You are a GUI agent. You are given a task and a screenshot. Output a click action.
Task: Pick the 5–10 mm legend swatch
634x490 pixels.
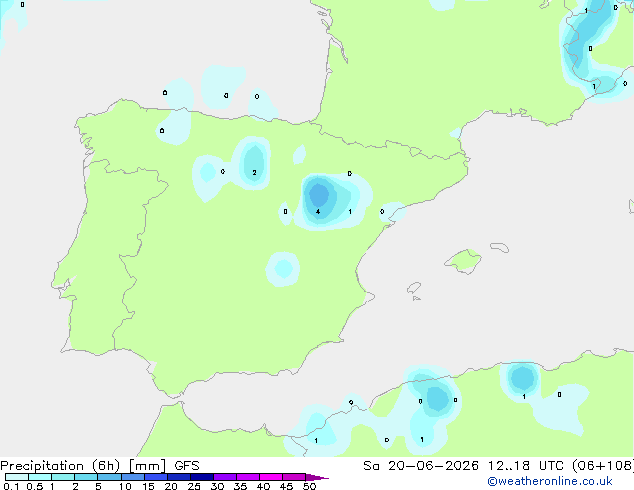pos(109,477)
